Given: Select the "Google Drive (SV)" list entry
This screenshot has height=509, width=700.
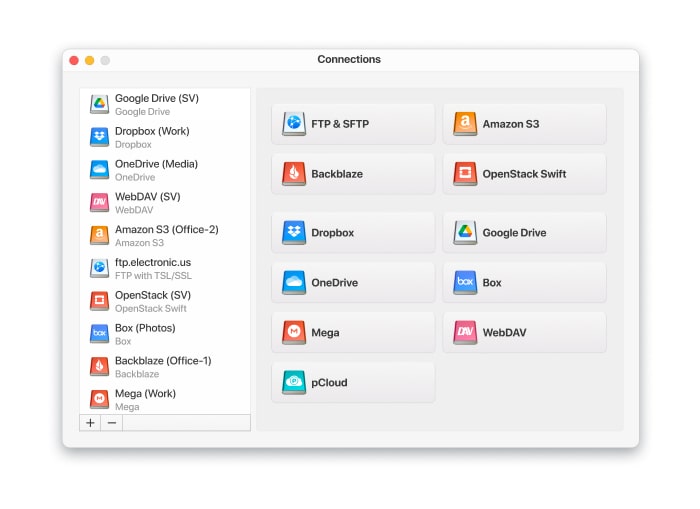Looking at the screenshot, I should coord(165,104).
